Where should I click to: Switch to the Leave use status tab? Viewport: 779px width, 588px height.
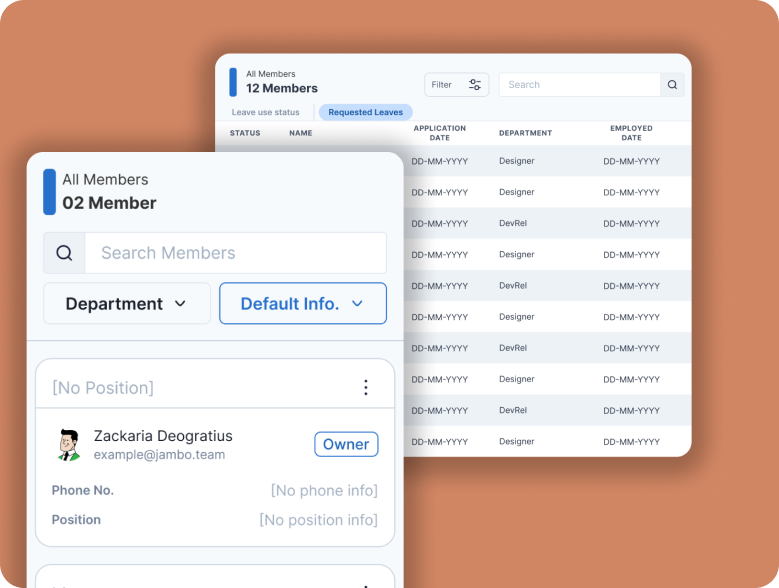click(x=265, y=112)
